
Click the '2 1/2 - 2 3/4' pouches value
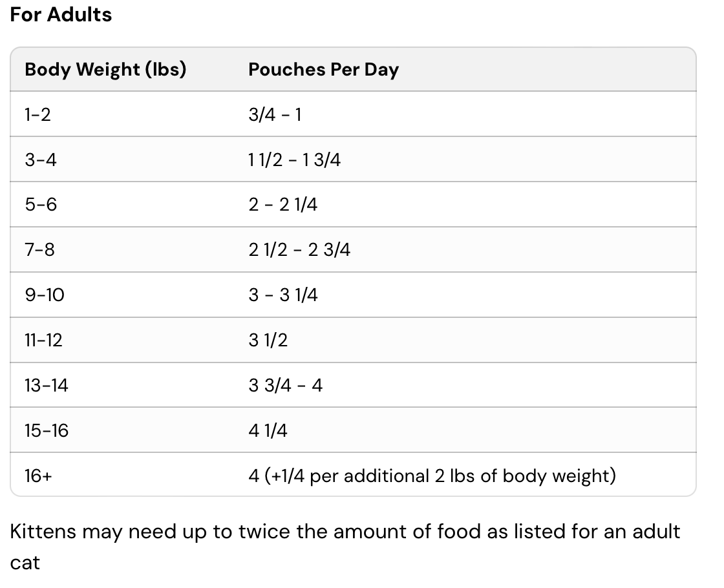pyautogui.click(x=299, y=249)
